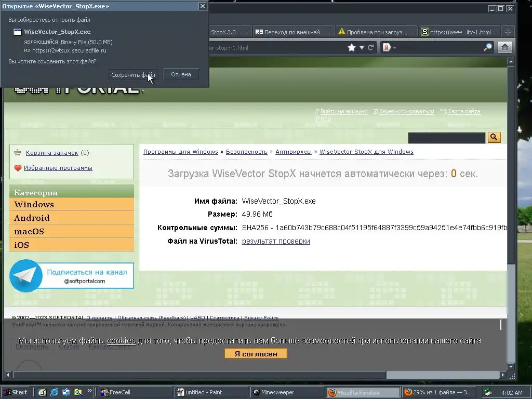
Task: Save the WiseVector_StopX.exe file
Action: (133, 75)
